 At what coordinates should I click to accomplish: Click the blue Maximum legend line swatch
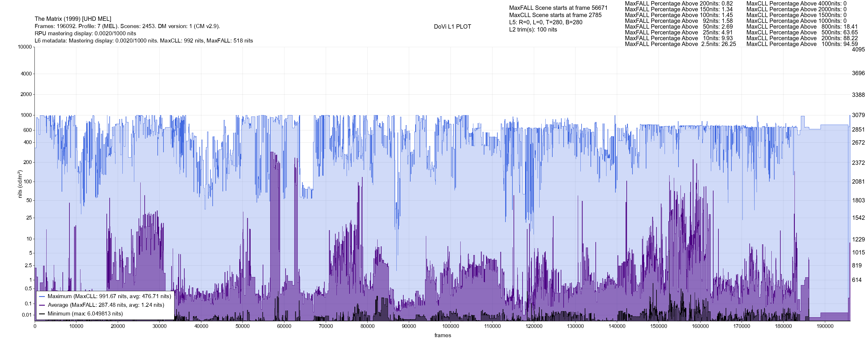42,296
